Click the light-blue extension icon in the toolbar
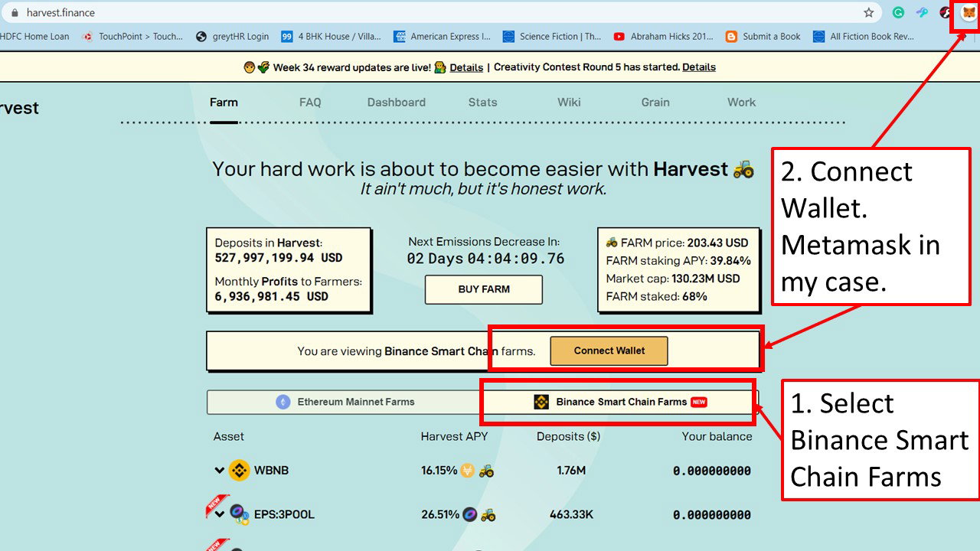Viewport: 980px width, 551px height. tap(923, 13)
